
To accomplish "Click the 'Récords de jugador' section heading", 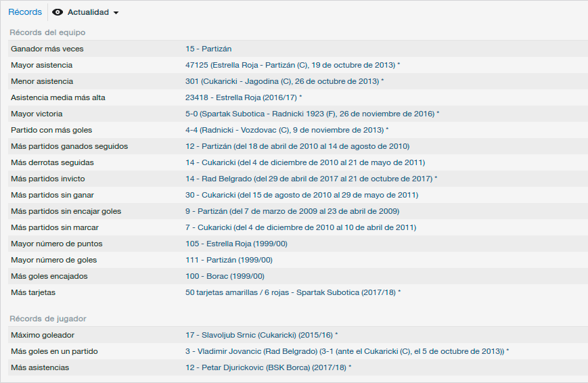I will [x=48, y=319].
